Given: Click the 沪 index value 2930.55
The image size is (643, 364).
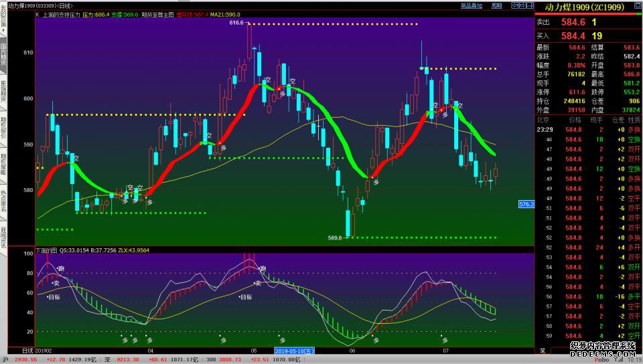Looking at the screenshot, I should 25,360.
